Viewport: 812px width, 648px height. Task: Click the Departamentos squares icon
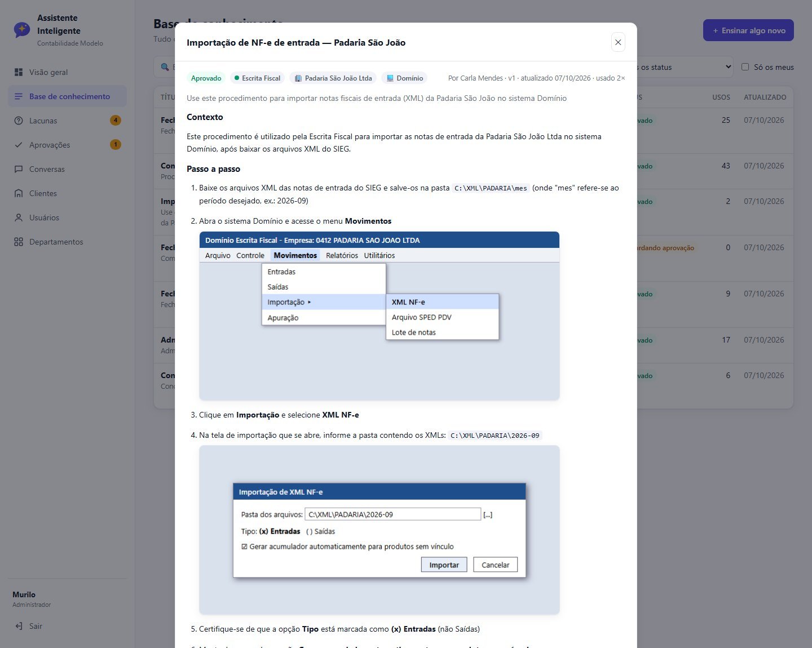click(x=19, y=242)
